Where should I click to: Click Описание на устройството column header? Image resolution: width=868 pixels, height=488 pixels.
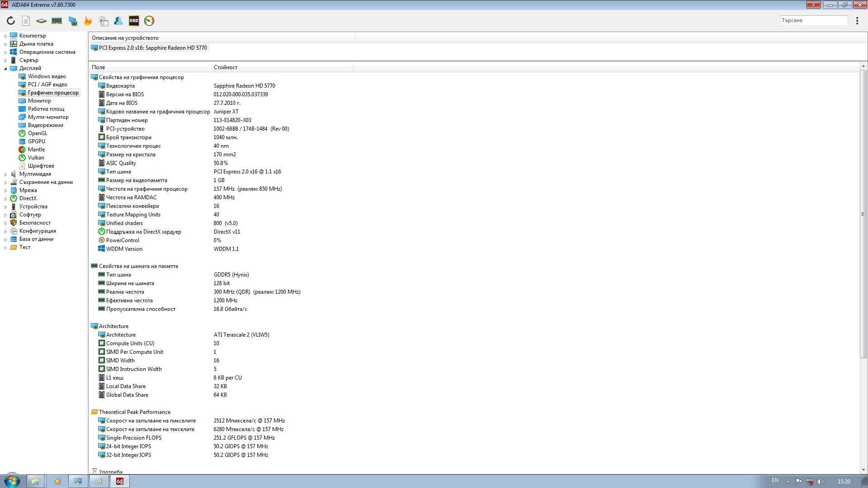click(222, 38)
